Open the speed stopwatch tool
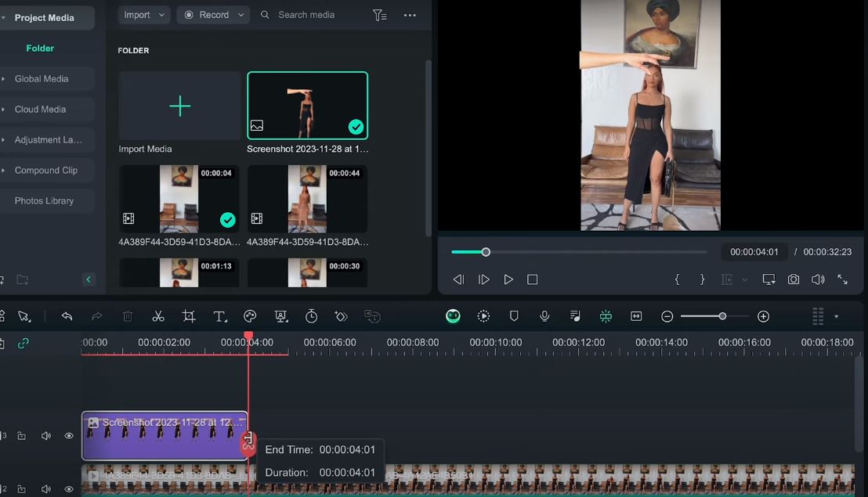The image size is (868, 497). click(311, 316)
